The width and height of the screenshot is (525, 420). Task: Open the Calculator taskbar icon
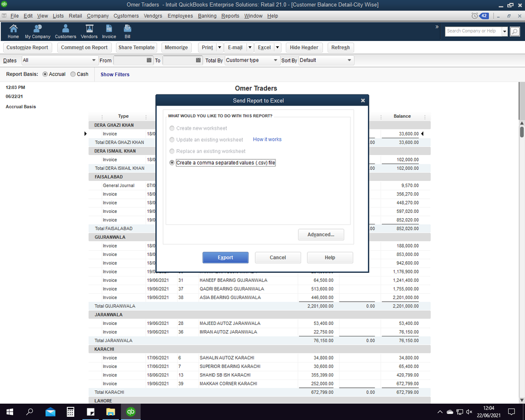70,412
